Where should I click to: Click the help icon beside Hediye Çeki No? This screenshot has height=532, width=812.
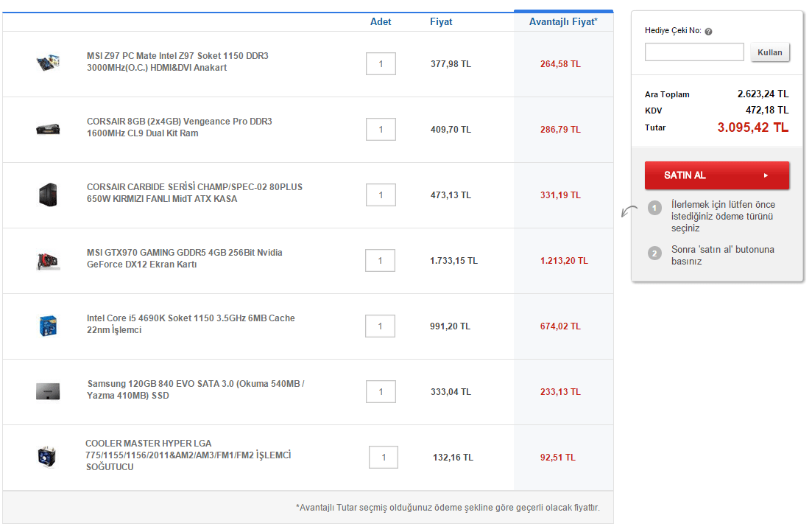708,32
